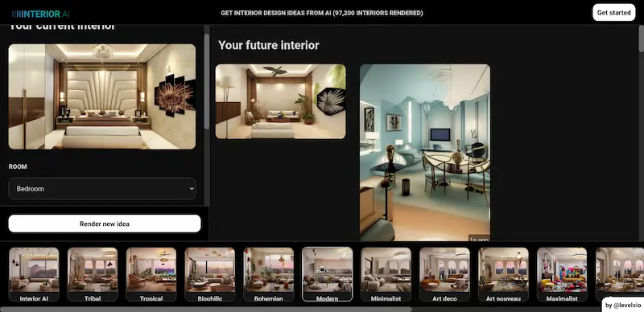The height and width of the screenshot is (312, 644).
Task: Click the interiors rendered banner text
Action: pos(321,13)
